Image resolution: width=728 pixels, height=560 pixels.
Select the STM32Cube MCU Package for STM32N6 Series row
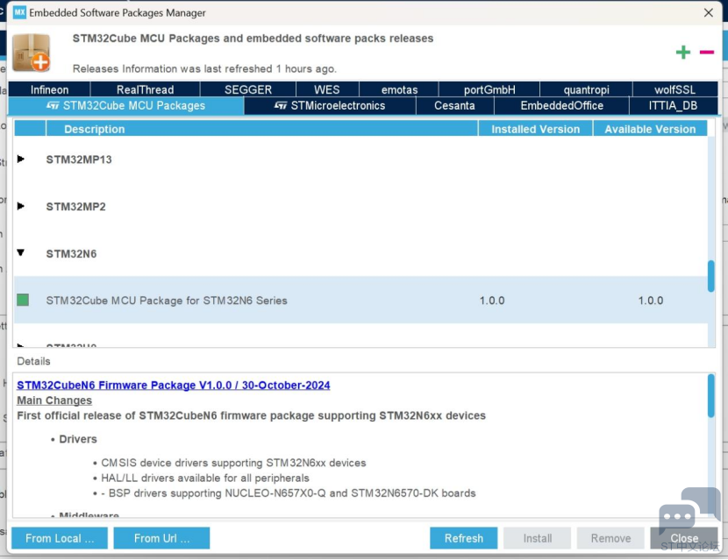360,301
